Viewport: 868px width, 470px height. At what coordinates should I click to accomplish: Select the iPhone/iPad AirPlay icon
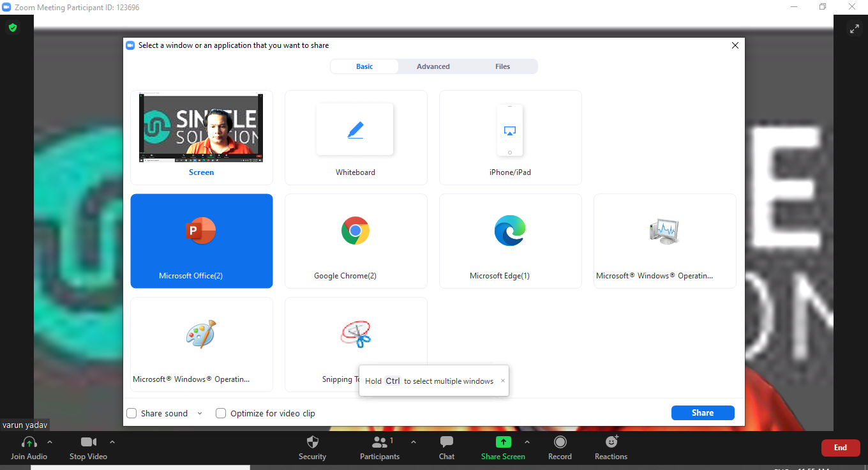[x=510, y=130]
